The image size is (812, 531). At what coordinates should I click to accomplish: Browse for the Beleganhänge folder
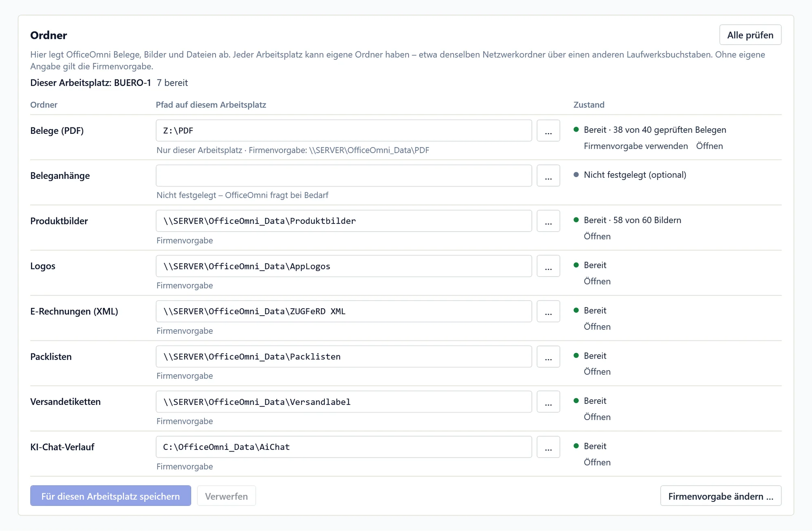point(548,176)
